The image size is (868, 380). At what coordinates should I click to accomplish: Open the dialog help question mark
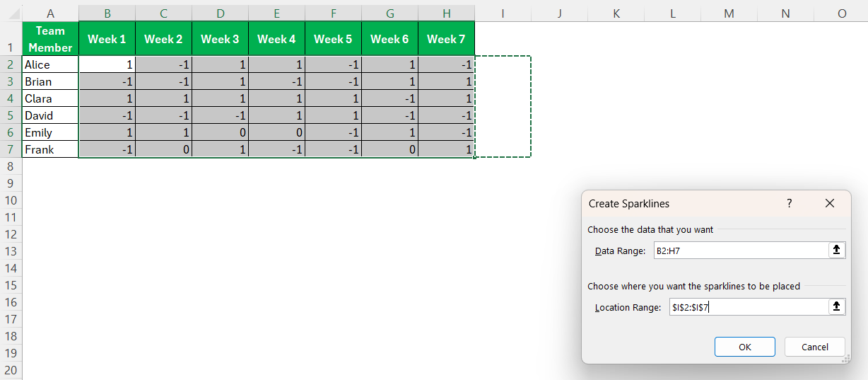tap(790, 203)
